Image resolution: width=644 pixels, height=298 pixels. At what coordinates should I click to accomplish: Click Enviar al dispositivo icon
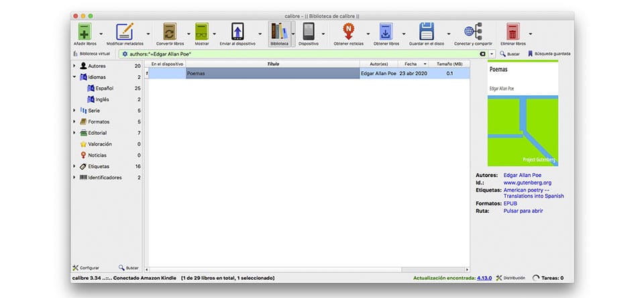click(x=237, y=32)
